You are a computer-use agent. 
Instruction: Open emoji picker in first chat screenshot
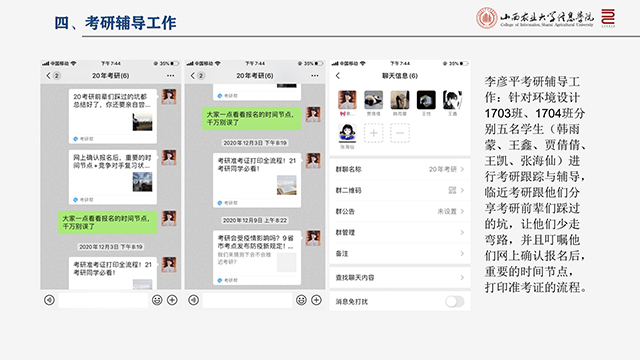tap(157, 300)
